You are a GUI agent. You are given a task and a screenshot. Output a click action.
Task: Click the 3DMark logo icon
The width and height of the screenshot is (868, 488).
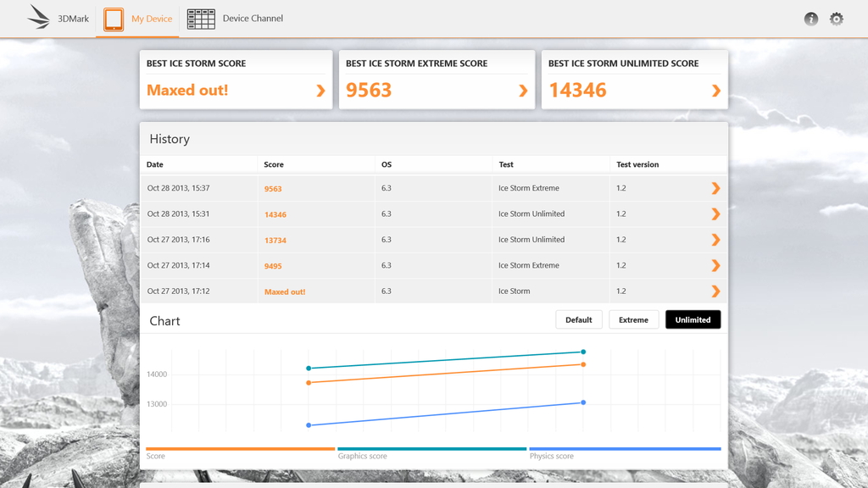39,17
